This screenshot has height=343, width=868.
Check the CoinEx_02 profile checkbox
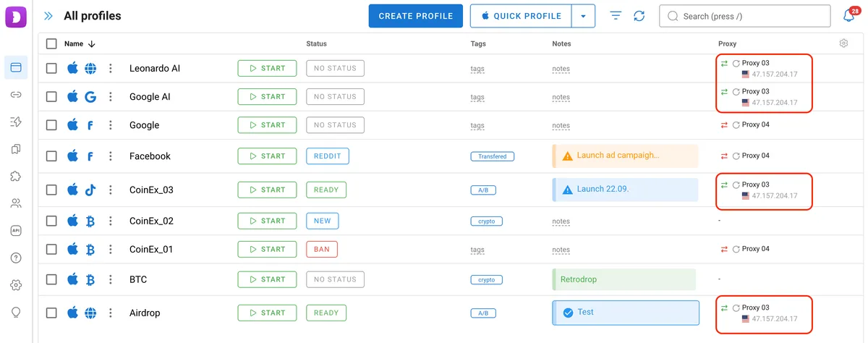pos(51,221)
